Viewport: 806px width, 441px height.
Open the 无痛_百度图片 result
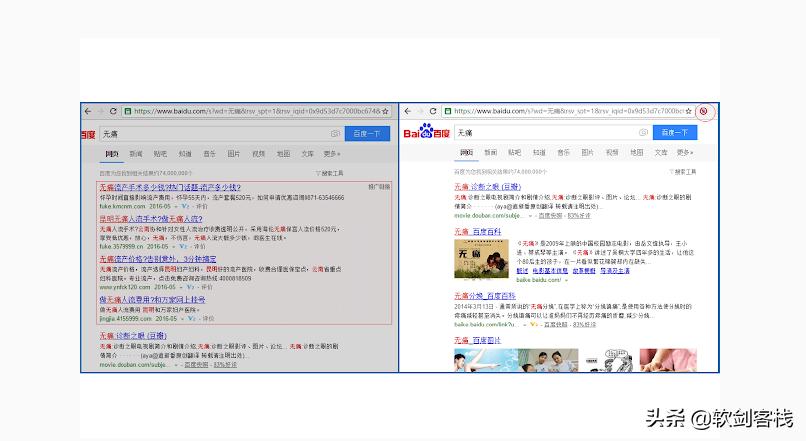[x=478, y=340]
